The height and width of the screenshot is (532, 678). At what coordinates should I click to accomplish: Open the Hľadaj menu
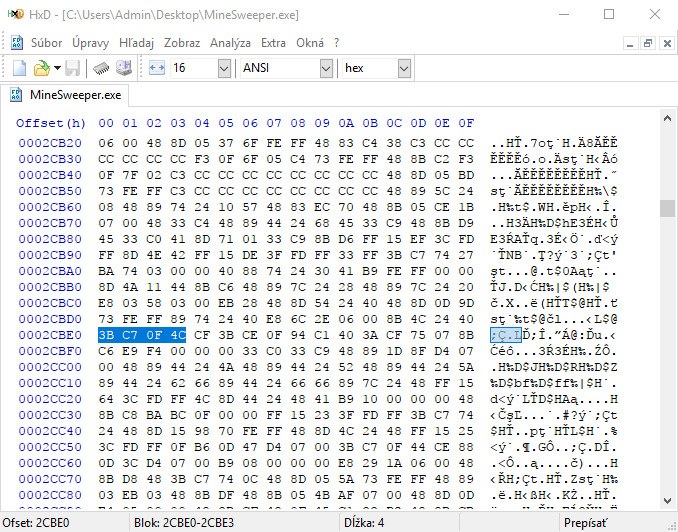[137, 43]
